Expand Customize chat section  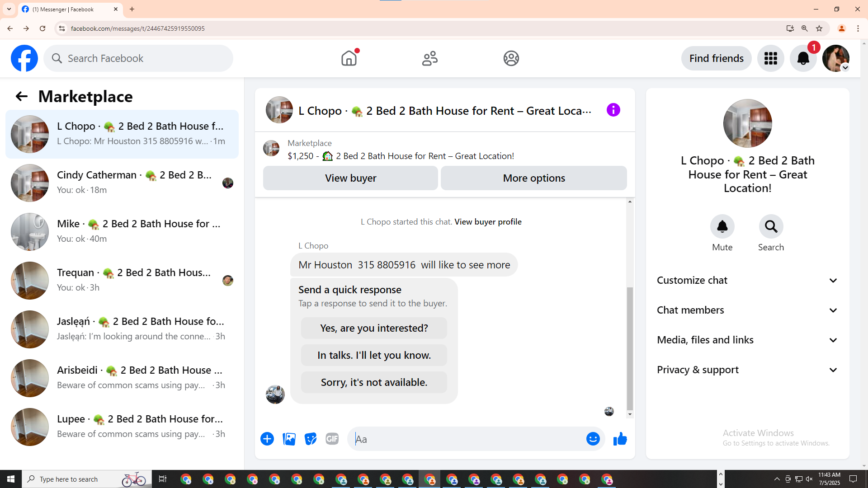tap(747, 280)
